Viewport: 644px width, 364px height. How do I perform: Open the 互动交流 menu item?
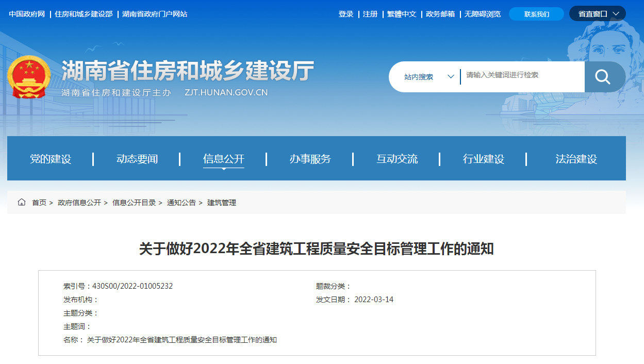397,159
